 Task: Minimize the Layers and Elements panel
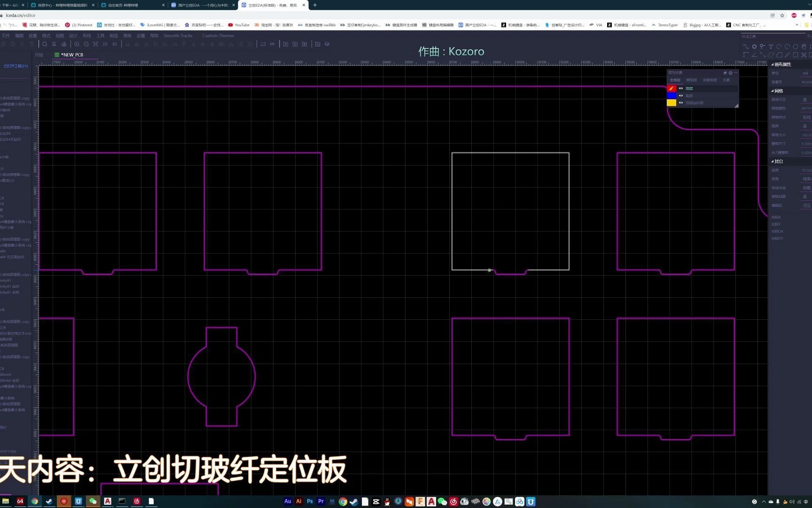(736, 73)
